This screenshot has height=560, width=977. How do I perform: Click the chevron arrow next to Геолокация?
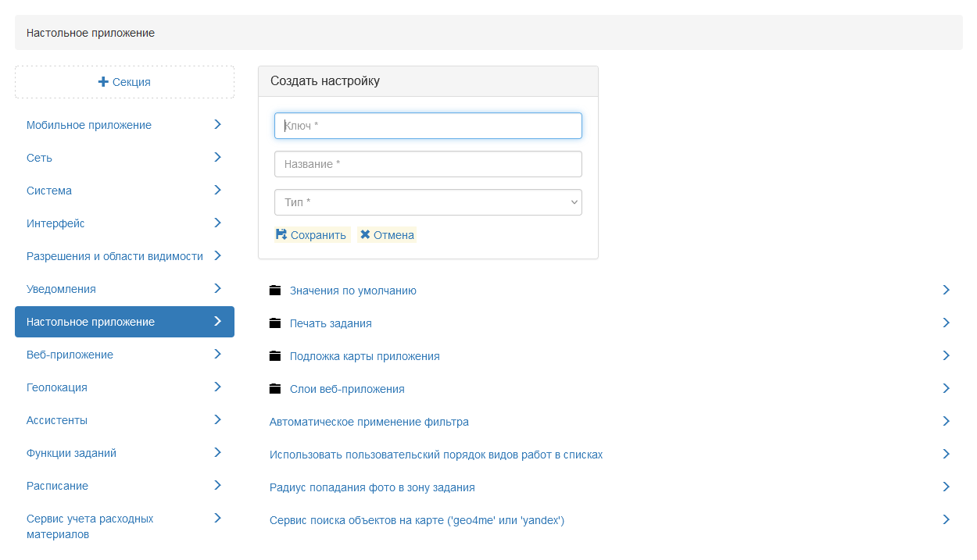(x=217, y=387)
